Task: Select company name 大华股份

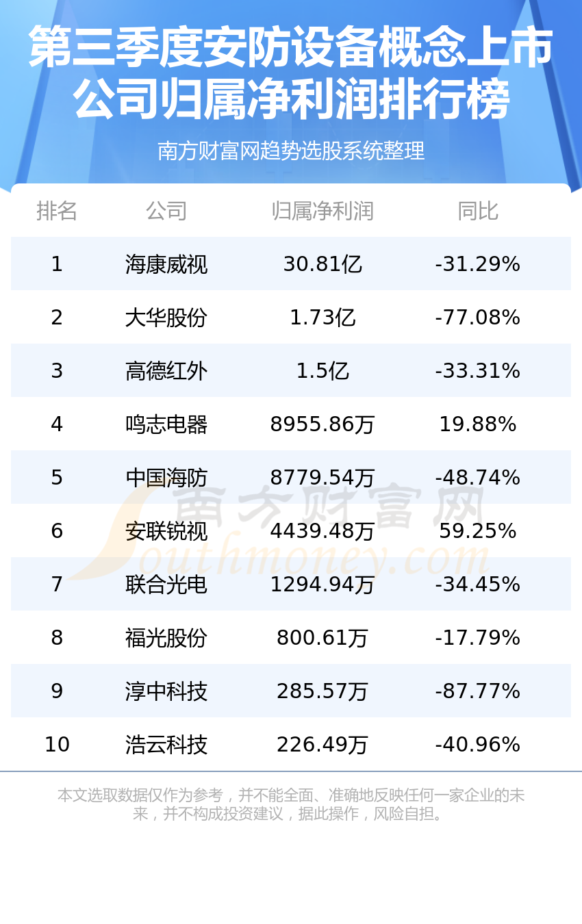Action: 166,318
